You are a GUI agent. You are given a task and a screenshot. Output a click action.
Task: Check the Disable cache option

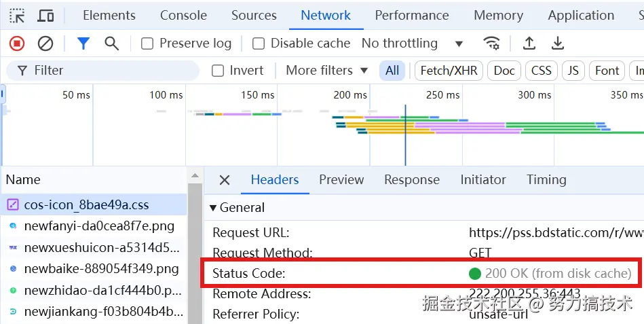[x=259, y=43]
